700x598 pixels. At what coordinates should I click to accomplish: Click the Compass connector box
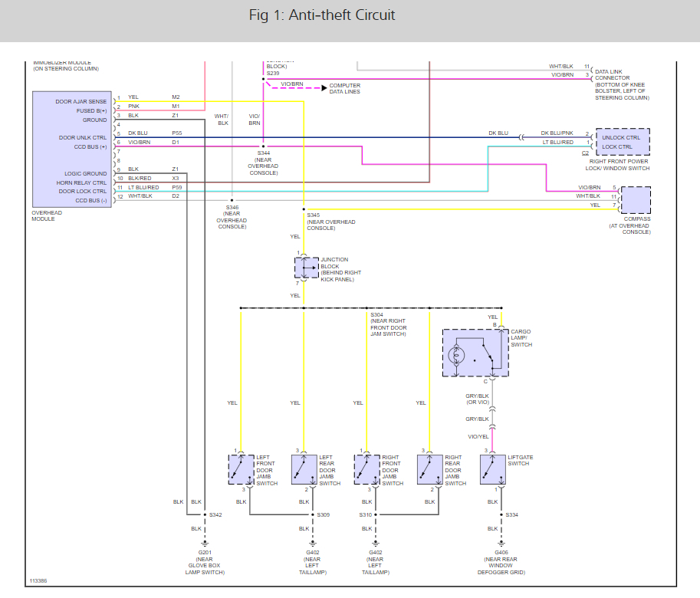coord(636,200)
